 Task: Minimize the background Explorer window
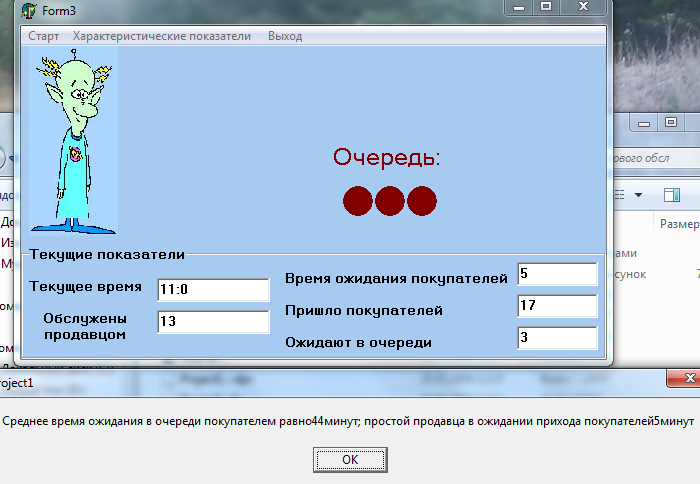point(644,123)
